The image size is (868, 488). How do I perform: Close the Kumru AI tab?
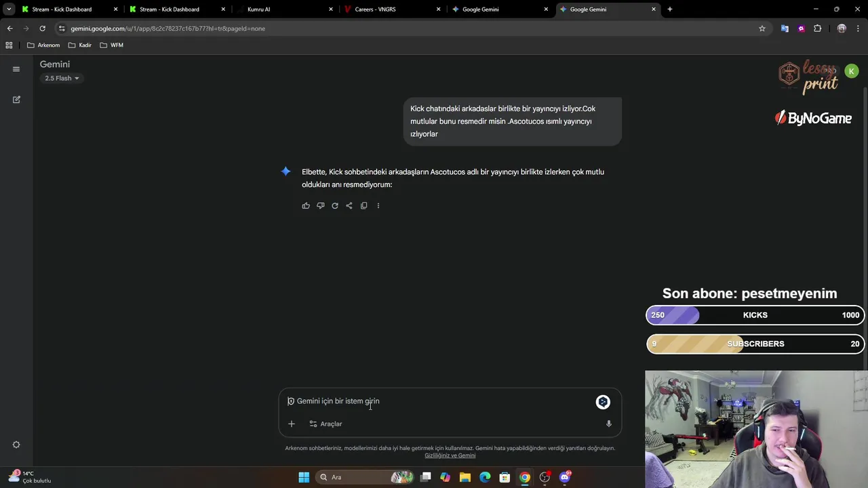tap(331, 9)
